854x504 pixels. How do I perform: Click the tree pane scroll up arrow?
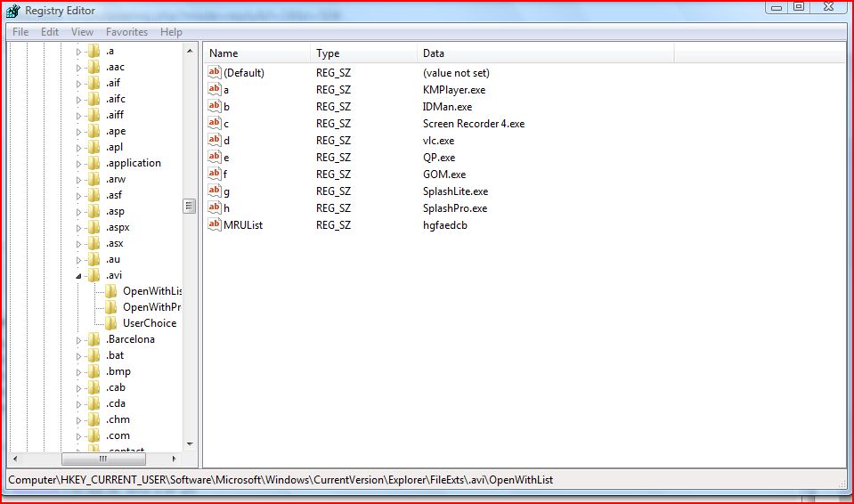tap(190, 51)
